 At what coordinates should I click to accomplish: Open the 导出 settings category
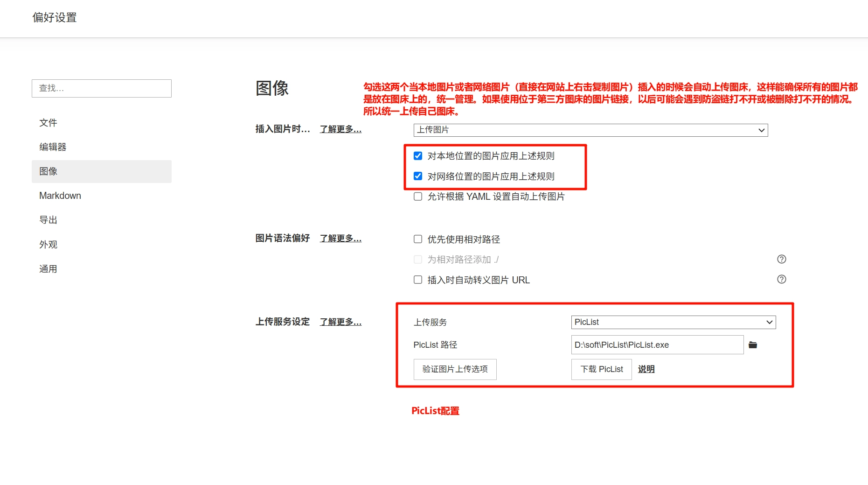click(x=102, y=220)
